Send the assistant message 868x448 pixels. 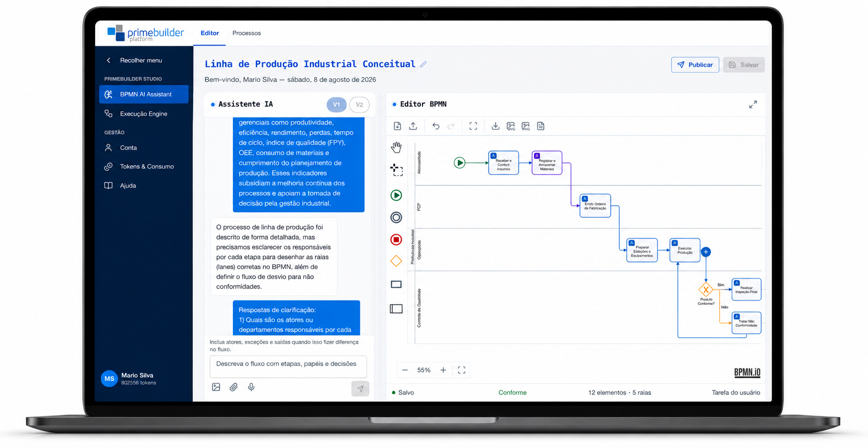pos(360,388)
